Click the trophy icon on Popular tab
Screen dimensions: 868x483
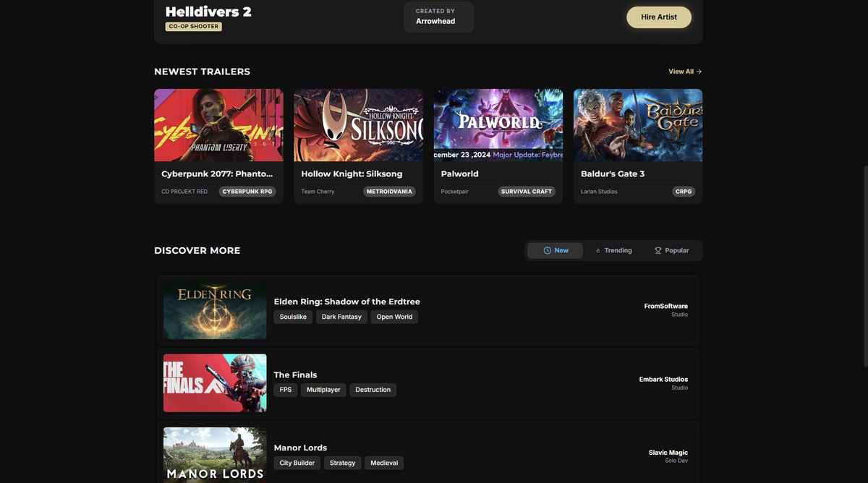tap(658, 251)
